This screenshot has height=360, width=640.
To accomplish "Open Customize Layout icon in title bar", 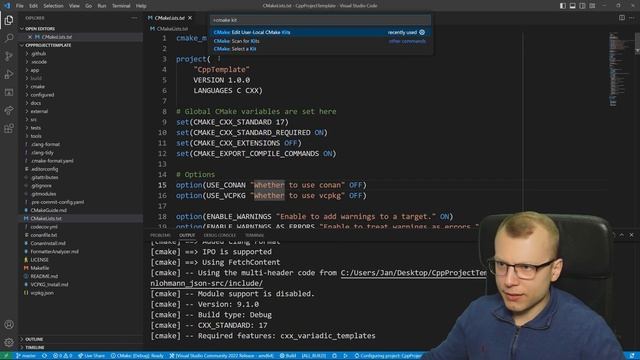I will 592,6.
